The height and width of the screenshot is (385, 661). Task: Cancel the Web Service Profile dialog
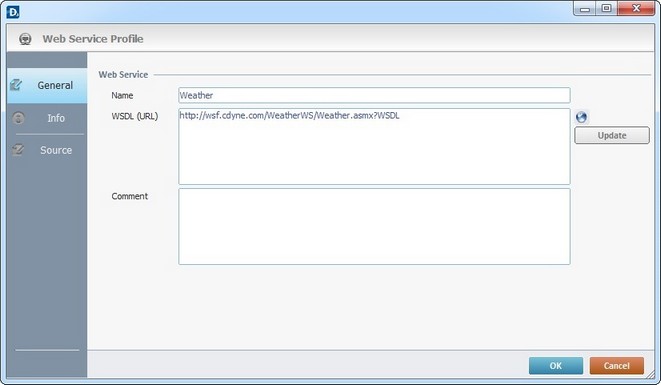tap(616, 366)
